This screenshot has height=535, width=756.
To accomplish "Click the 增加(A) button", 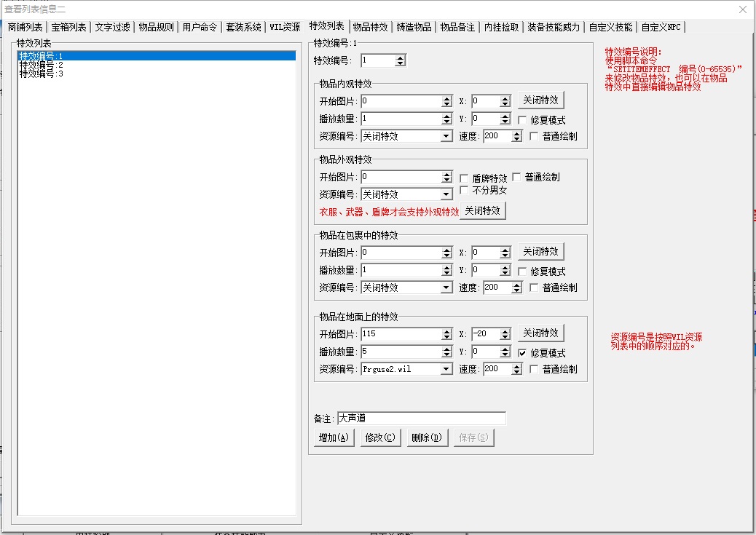I will 334,437.
